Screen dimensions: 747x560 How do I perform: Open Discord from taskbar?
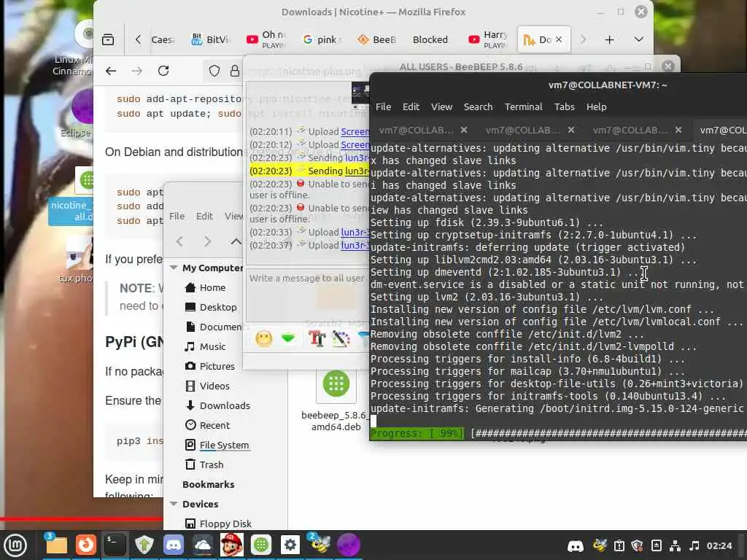(x=174, y=545)
